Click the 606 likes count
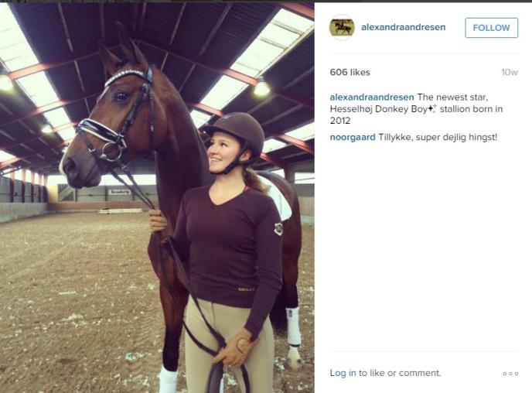Screen dimensions: 532x393 [x=350, y=72]
